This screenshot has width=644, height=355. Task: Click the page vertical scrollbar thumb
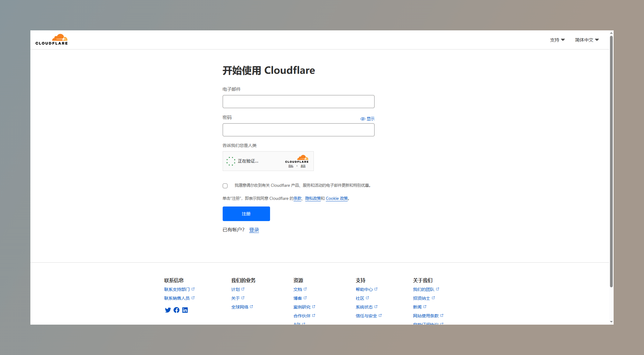pyautogui.click(x=611, y=161)
